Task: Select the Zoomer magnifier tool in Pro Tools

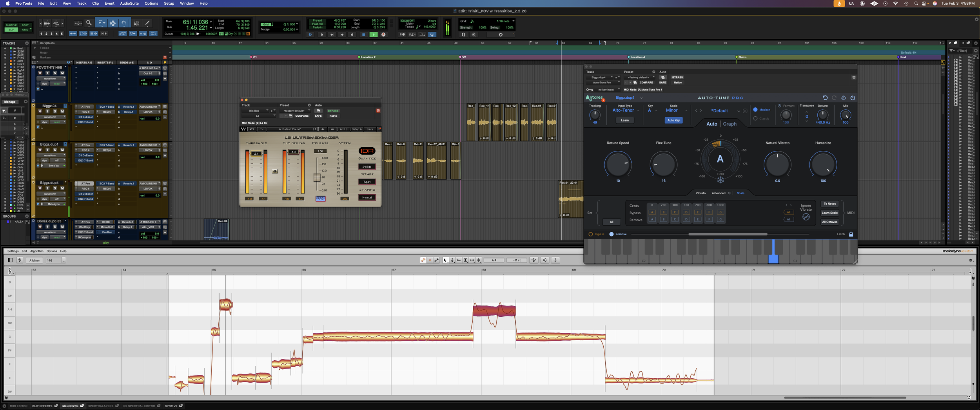Action: pyautogui.click(x=89, y=23)
